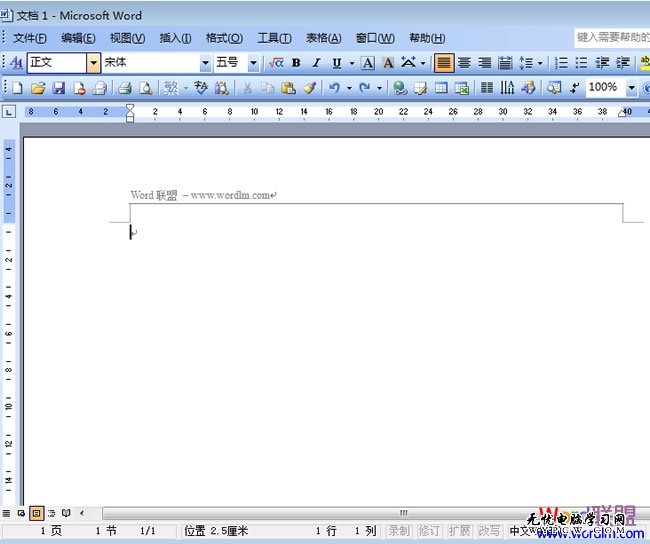The image size is (650, 544).
Task: Open an existing file with folder icon
Action: coord(38,88)
